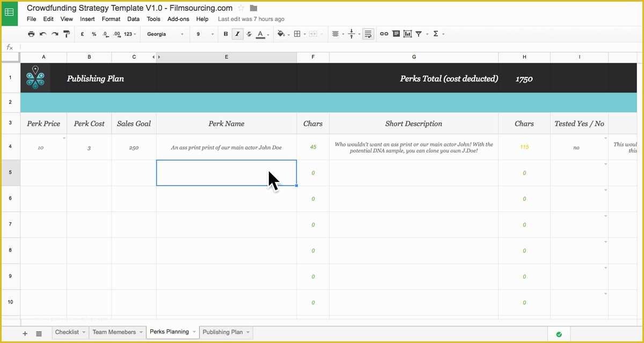Open the Checklist tab dropdown arrow
Image resolution: width=644 pixels, height=343 pixels.
pyautogui.click(x=84, y=332)
